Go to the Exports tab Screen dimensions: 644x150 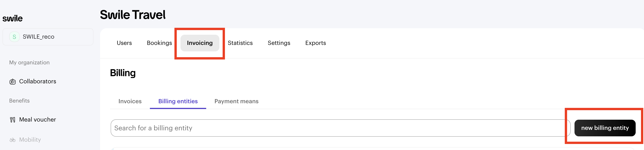315,43
